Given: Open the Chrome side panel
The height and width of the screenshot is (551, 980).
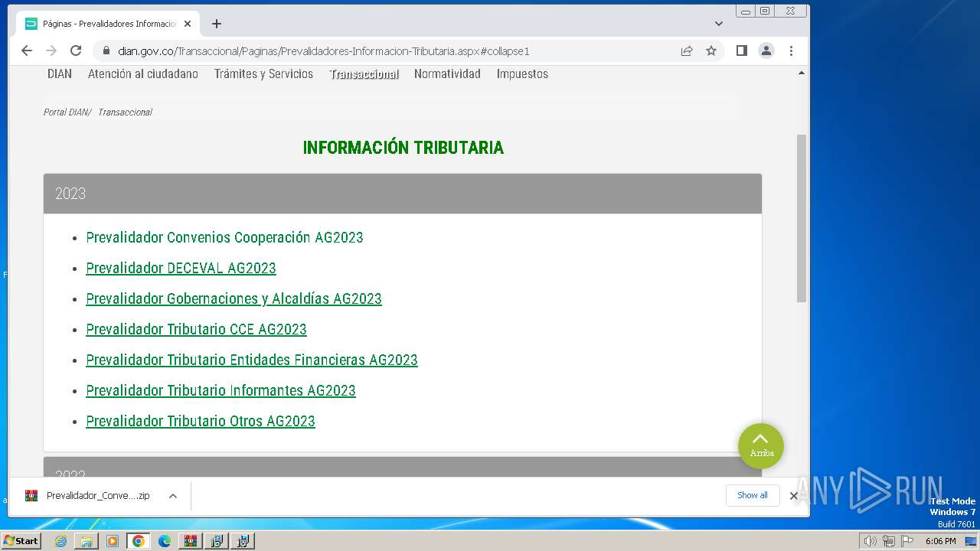Looking at the screenshot, I should coord(741,51).
